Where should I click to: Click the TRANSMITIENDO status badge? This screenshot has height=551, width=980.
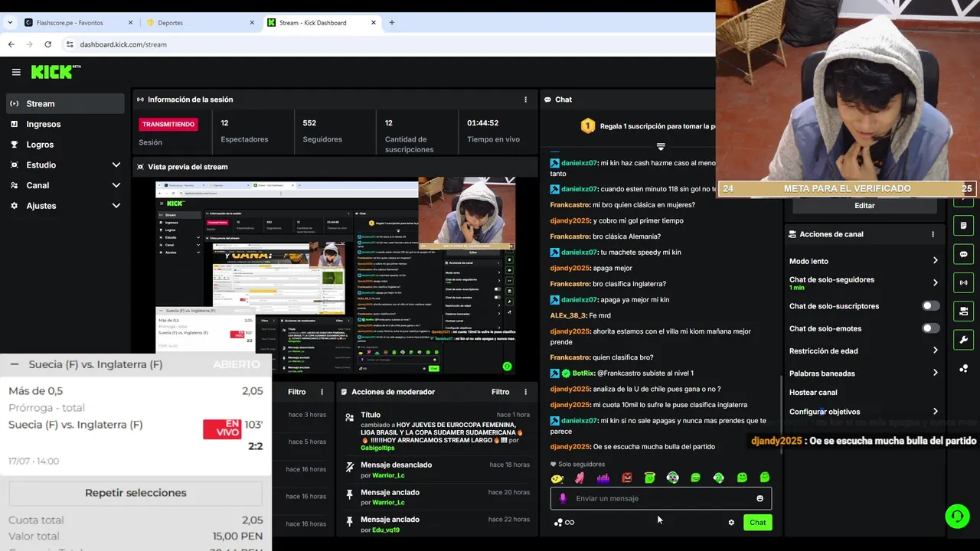click(168, 124)
